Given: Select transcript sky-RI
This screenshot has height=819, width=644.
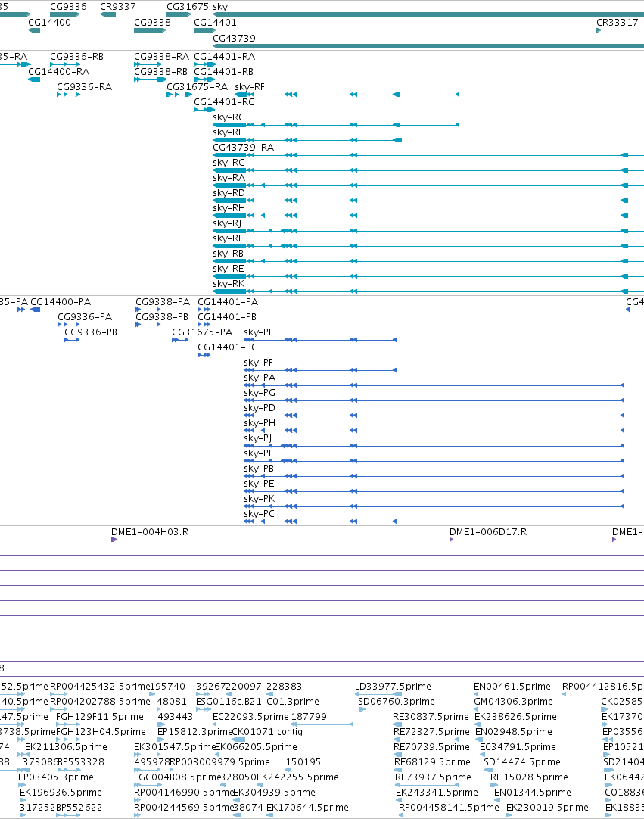Looking at the screenshot, I should pos(227,132).
